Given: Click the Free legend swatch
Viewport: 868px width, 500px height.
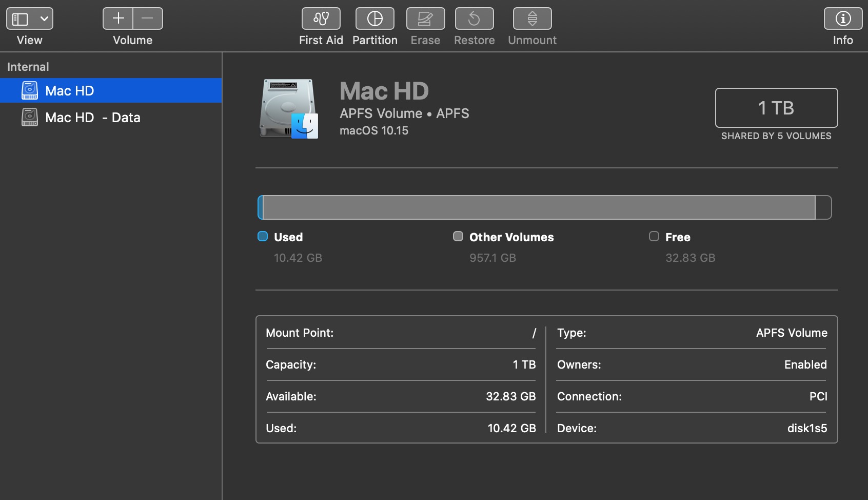Looking at the screenshot, I should (x=654, y=237).
